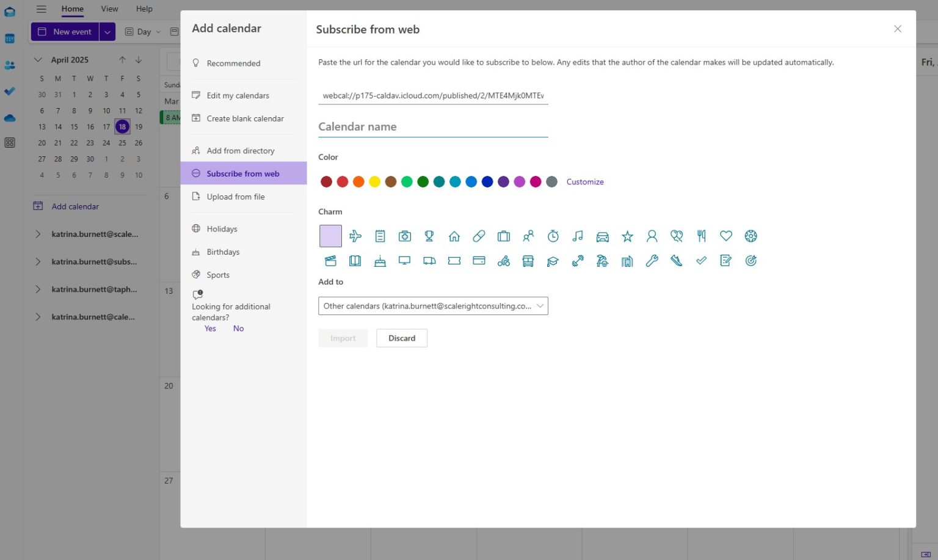
Task: Pick the dark red calendar color
Action: pyautogui.click(x=326, y=181)
